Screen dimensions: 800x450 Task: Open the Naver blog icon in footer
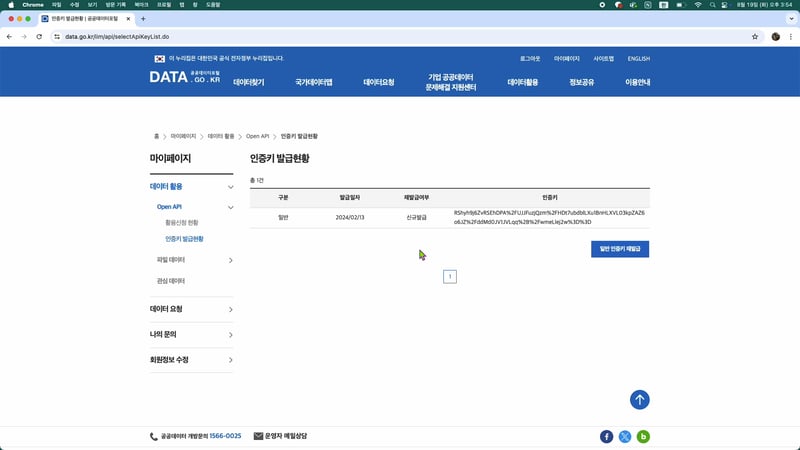[x=644, y=436]
